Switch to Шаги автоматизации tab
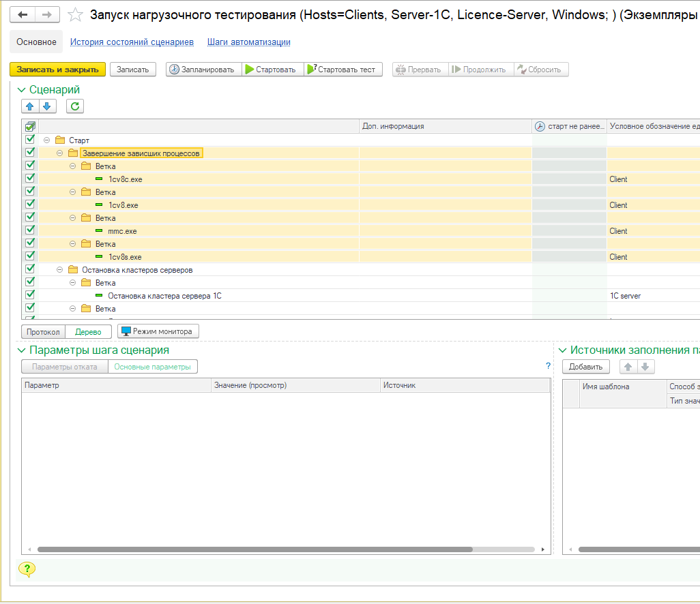700x604 pixels. pyautogui.click(x=248, y=42)
